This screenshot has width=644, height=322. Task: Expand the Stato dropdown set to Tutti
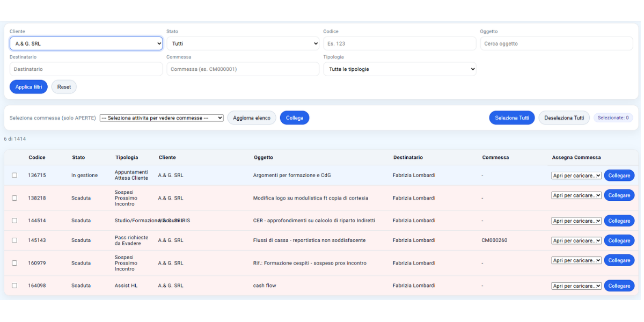pos(243,43)
